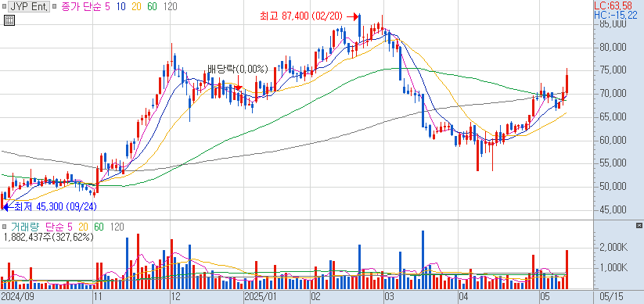Click the 45,000 price axis label
Screen dimensions: 644x304
[x=613, y=210]
